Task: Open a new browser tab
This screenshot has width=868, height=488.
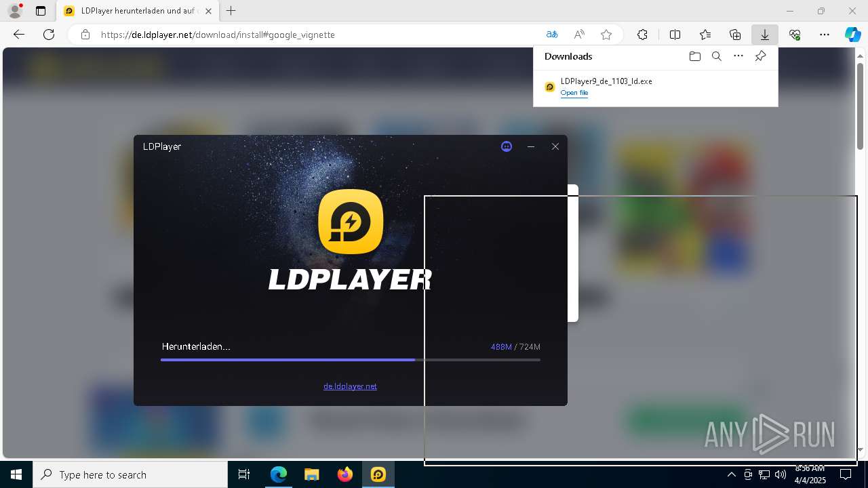Action: (x=231, y=11)
